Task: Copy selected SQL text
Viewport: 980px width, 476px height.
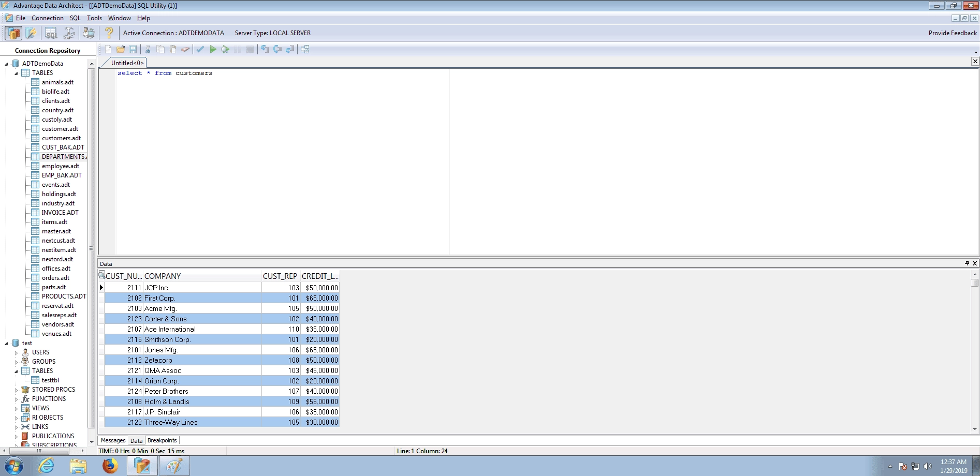Action: (x=160, y=50)
